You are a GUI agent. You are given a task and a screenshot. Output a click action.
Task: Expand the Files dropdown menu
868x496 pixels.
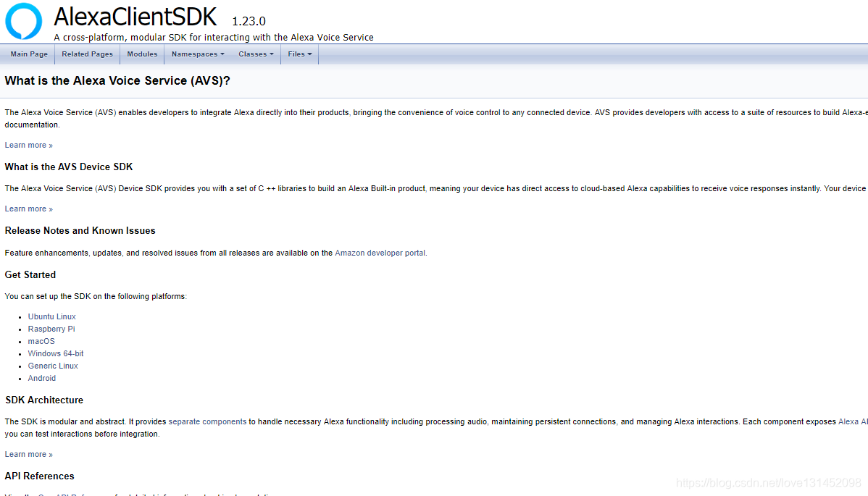(x=299, y=54)
